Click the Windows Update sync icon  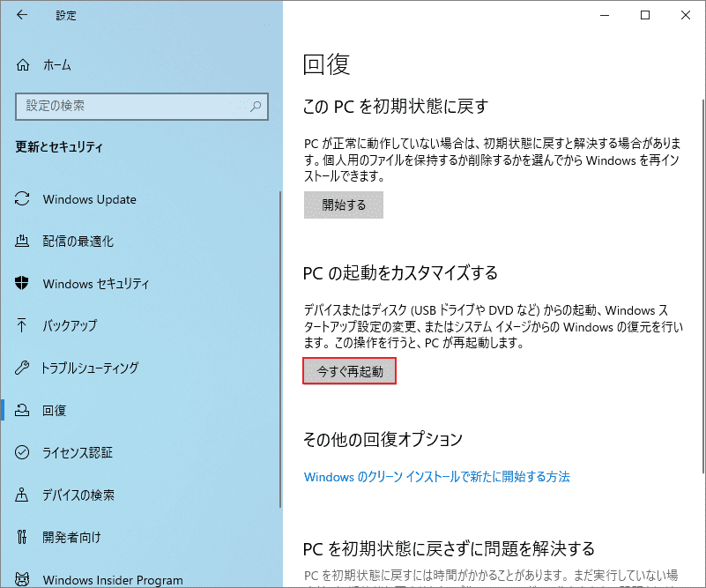tap(22, 198)
